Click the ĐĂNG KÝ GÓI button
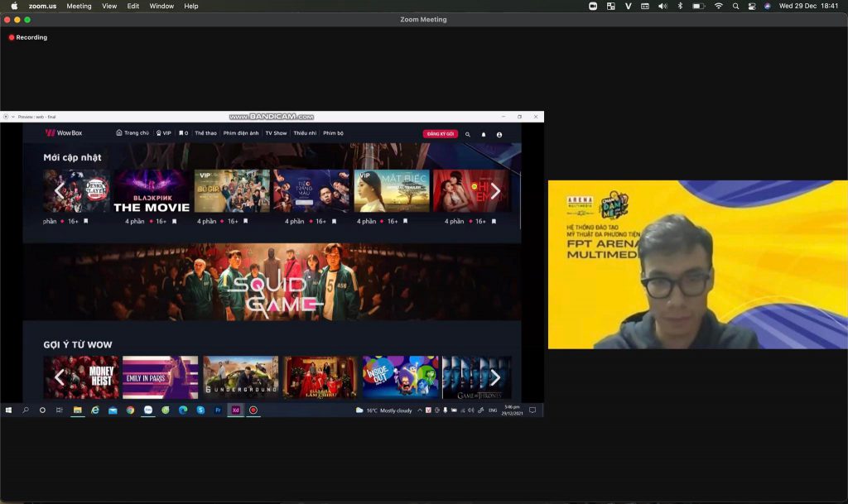848x504 pixels. (x=441, y=134)
